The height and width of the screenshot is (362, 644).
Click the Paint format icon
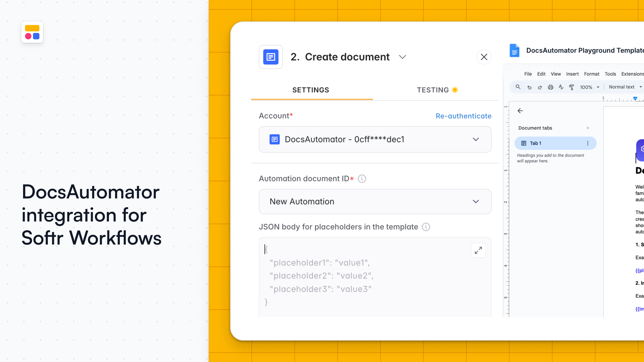click(572, 87)
